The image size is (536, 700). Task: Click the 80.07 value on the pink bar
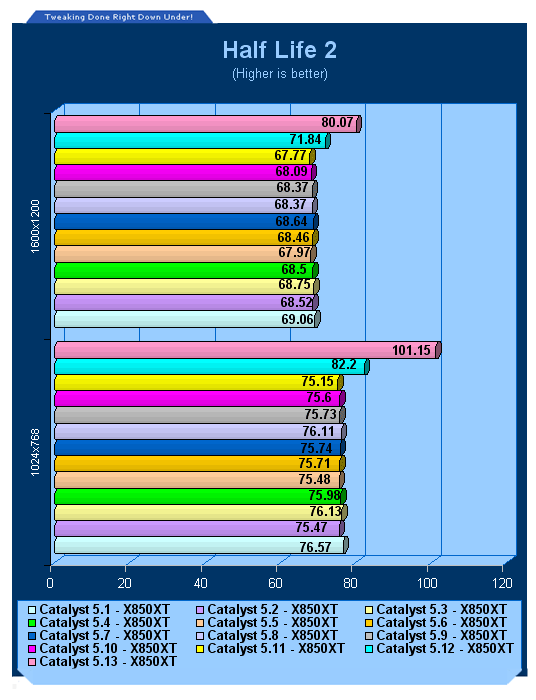pos(337,122)
